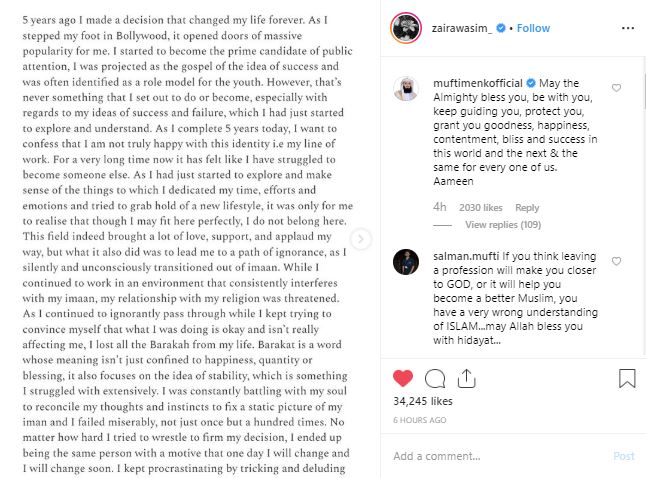Reply to muftimenkofficial's comment
This screenshot has height=478, width=646.
[x=527, y=207]
